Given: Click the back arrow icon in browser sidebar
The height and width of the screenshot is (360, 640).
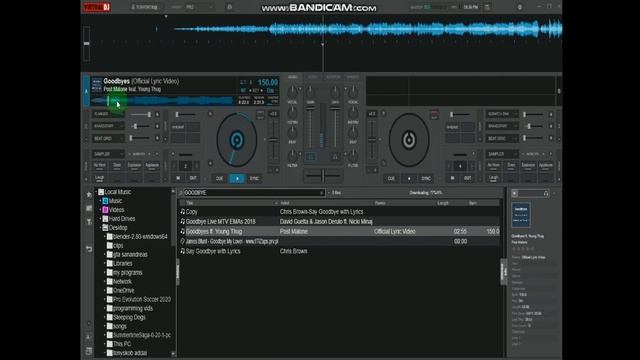Looking at the screenshot, I should tap(89, 249).
